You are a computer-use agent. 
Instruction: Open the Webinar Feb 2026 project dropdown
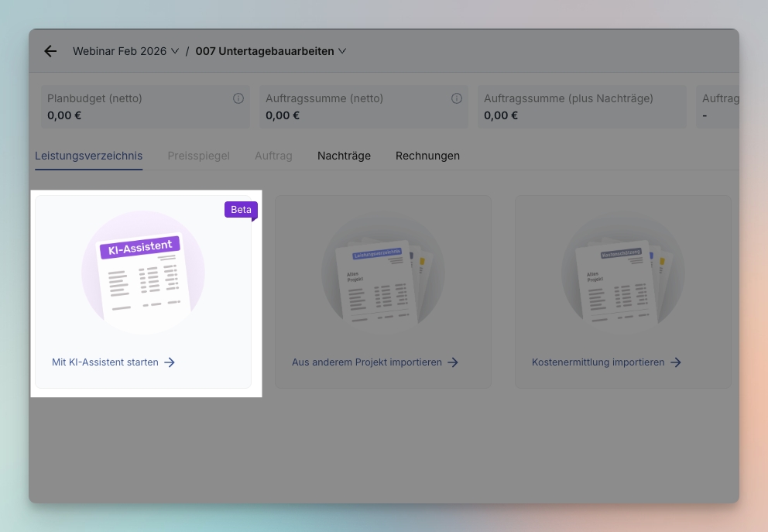(126, 51)
